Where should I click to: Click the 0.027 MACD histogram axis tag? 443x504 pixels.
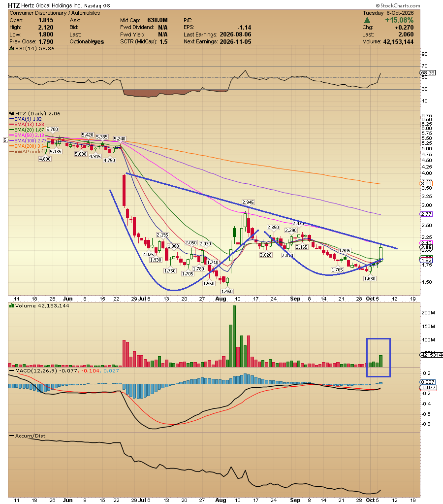pos(428,382)
